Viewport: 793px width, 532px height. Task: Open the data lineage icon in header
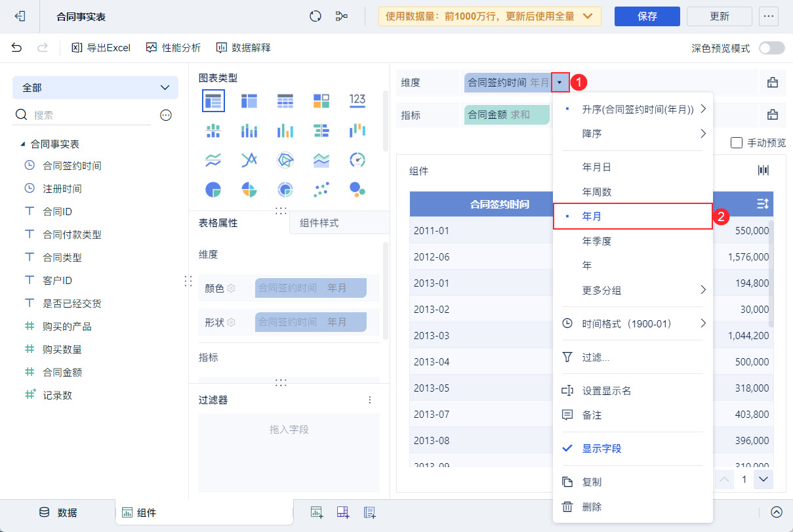pyautogui.click(x=341, y=16)
